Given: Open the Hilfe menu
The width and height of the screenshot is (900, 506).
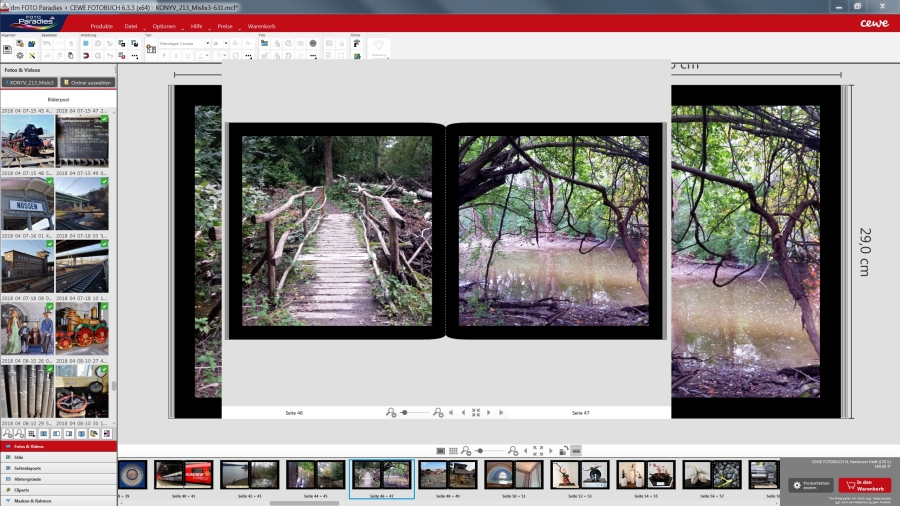Looking at the screenshot, I should click(197, 25).
